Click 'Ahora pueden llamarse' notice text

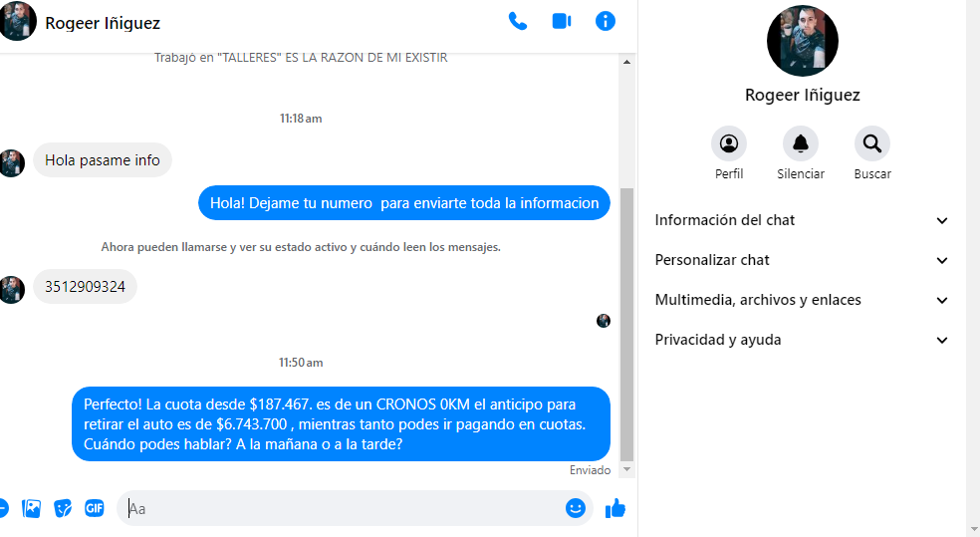click(x=301, y=247)
